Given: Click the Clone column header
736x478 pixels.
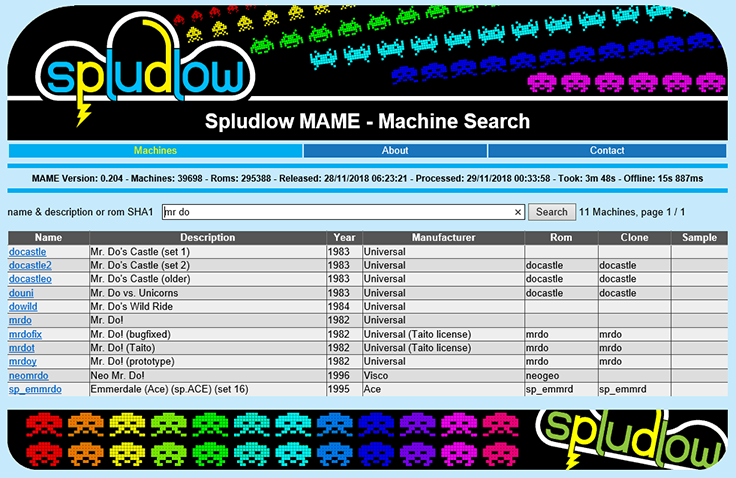Looking at the screenshot, I should (634, 238).
